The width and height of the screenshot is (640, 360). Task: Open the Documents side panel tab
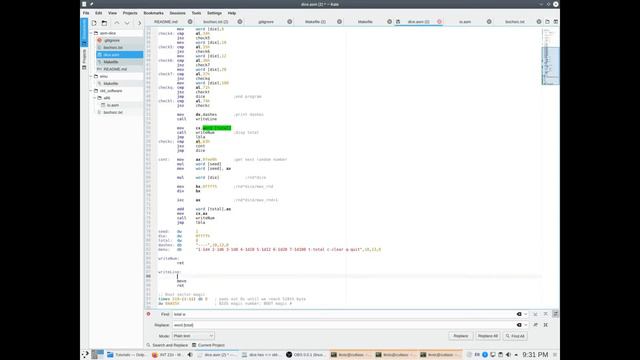tap(84, 32)
